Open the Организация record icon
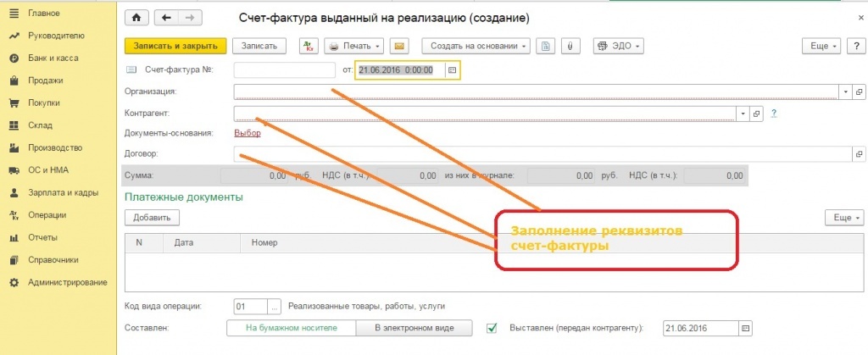Screen dimensions: 868x355 coord(860,92)
